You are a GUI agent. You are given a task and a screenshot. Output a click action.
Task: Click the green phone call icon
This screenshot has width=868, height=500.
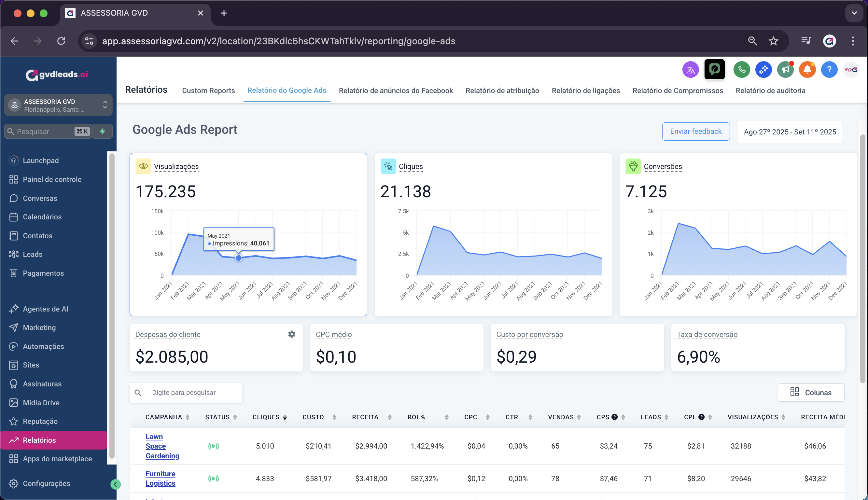741,70
